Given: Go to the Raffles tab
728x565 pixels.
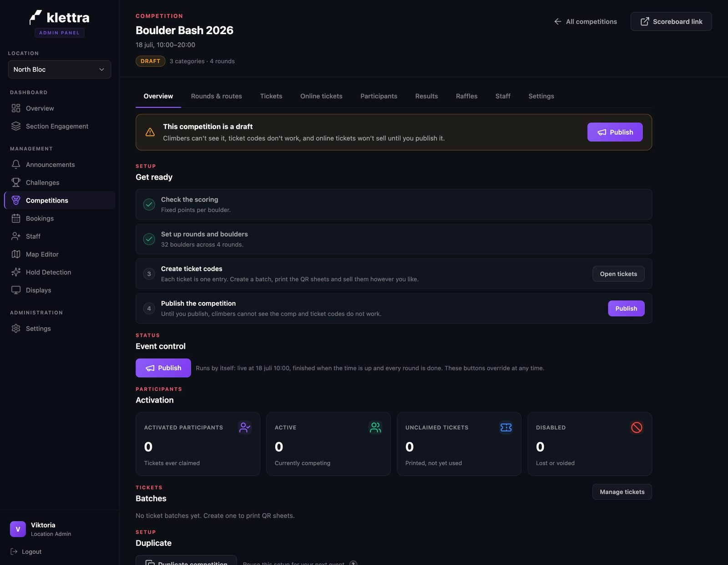Looking at the screenshot, I should pyautogui.click(x=467, y=96).
